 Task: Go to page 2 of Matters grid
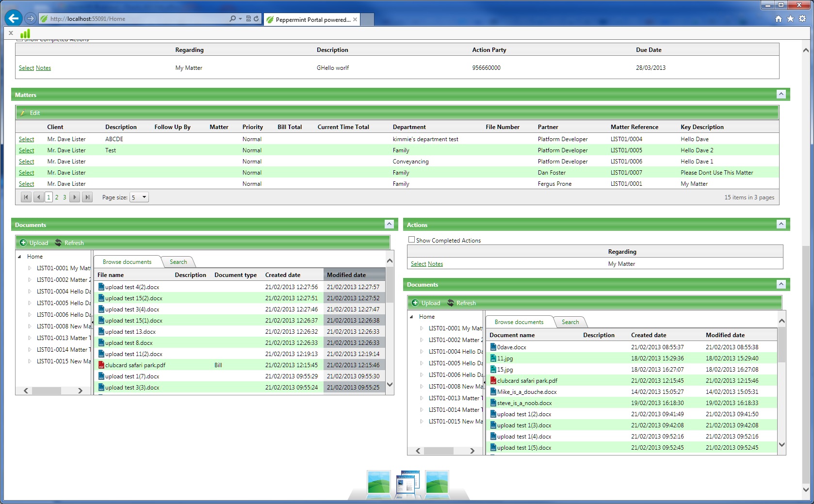[57, 197]
